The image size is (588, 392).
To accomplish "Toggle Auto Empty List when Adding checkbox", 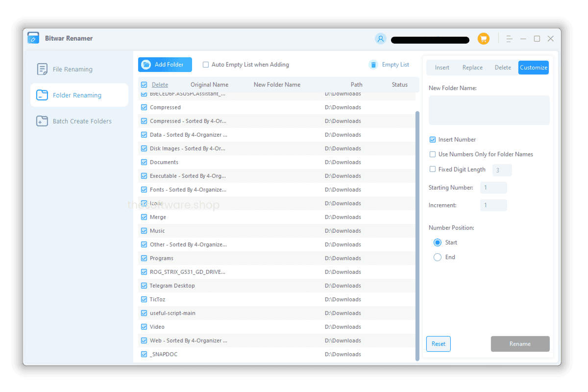I will pos(206,65).
